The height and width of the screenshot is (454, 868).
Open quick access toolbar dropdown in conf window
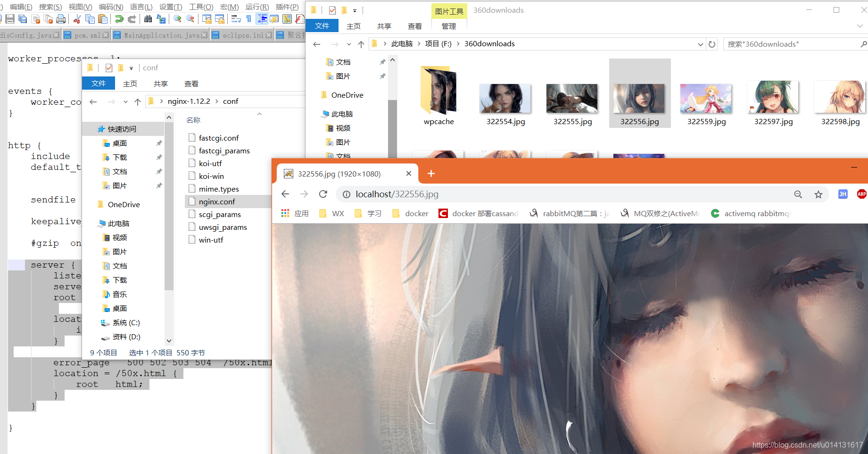click(x=131, y=68)
